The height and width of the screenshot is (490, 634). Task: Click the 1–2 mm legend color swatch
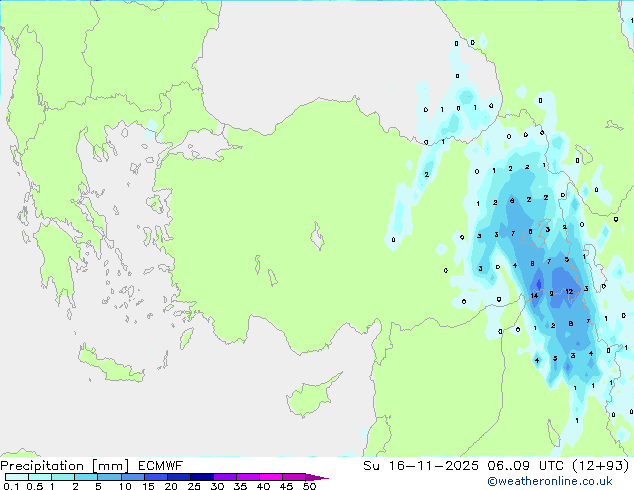[x=63, y=477]
